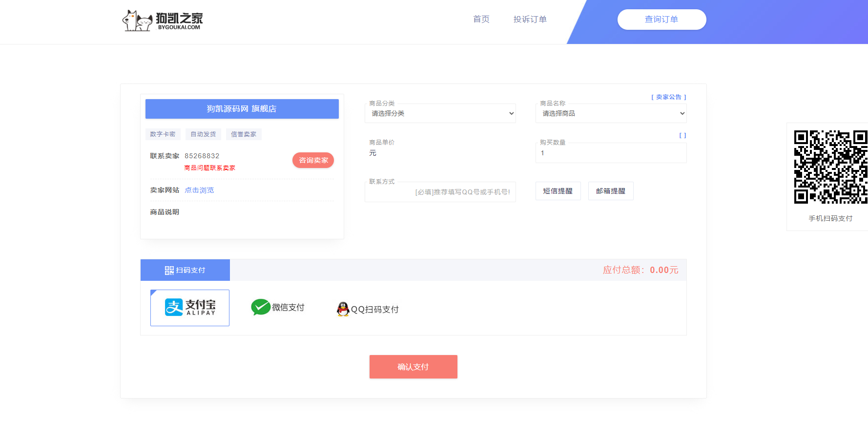Viewport: 868px width, 441px height.
Task: Click the 查询订单 order query button
Action: coord(661,20)
